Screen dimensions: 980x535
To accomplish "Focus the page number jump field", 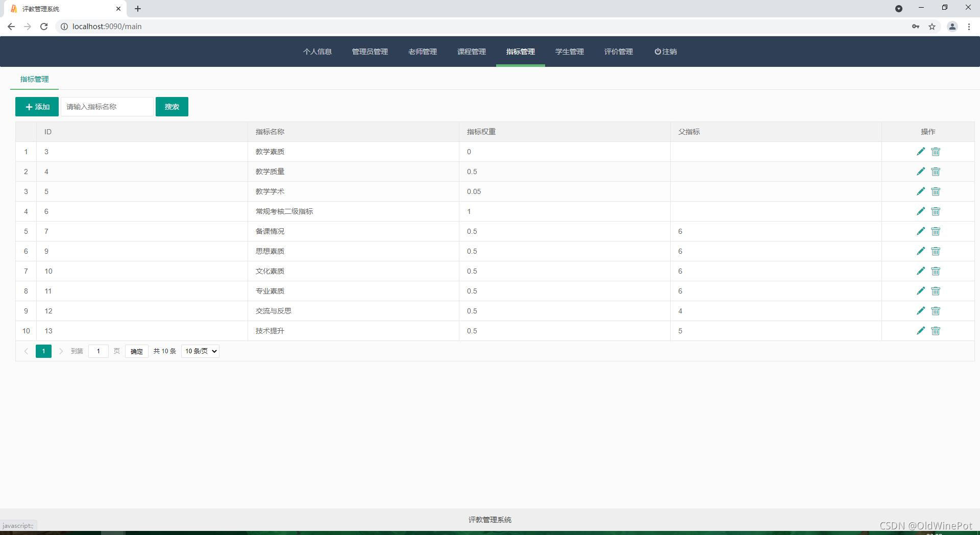I will (99, 351).
